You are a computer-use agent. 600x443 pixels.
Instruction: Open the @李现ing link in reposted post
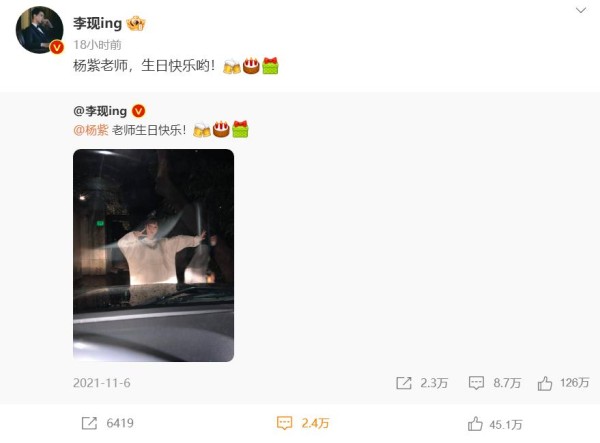tap(100, 111)
